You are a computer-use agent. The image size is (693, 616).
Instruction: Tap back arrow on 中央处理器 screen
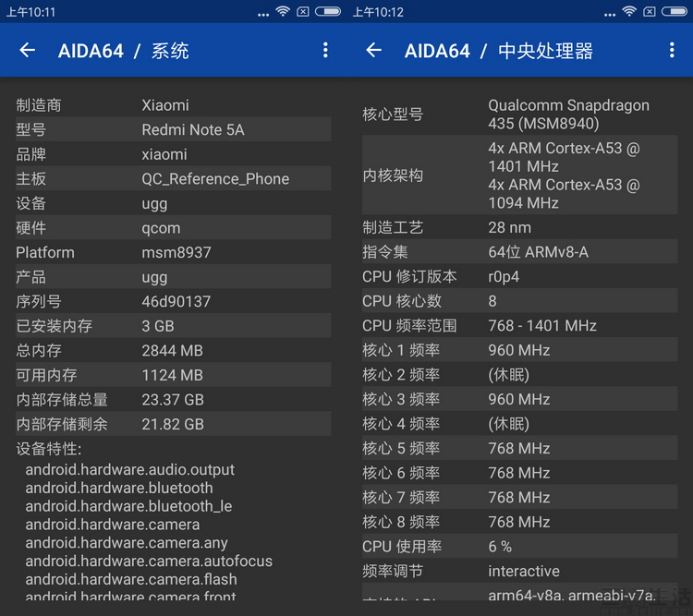[x=373, y=50]
